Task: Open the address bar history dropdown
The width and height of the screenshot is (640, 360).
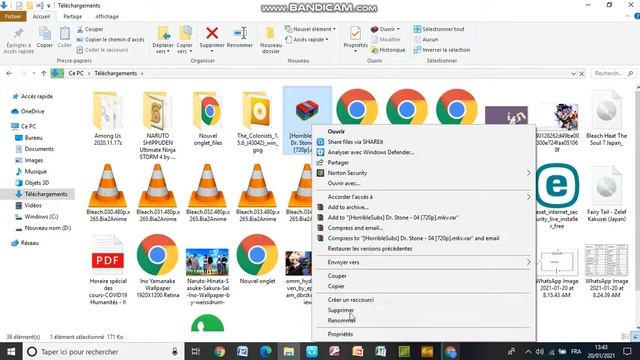Action: (x=573, y=74)
